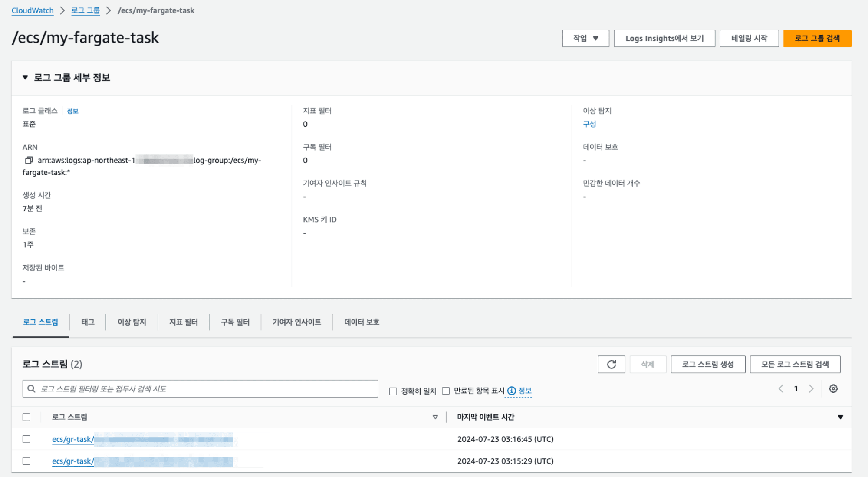The image size is (868, 477).
Task: Click Logs Insights에서 보기 button
Action: coord(664,38)
